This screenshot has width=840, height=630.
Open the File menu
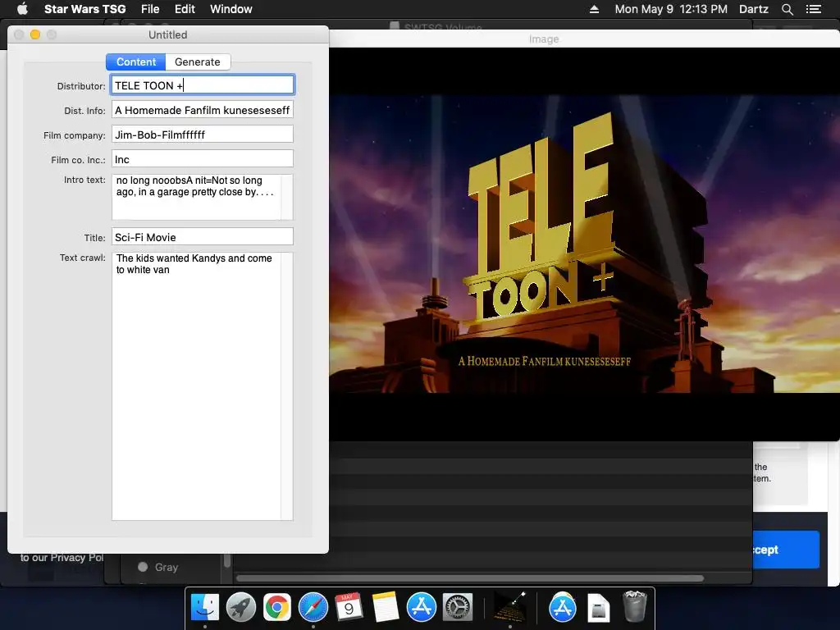(150, 9)
